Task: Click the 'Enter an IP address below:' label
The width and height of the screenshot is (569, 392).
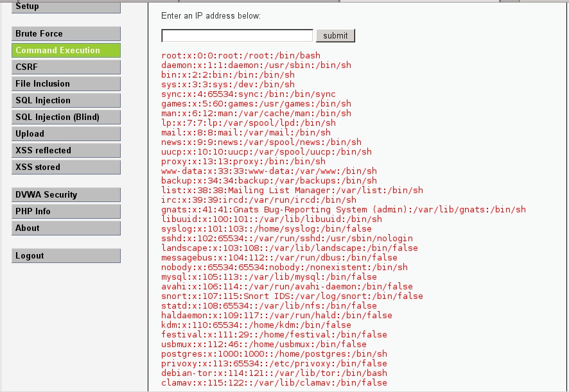Action: point(211,15)
